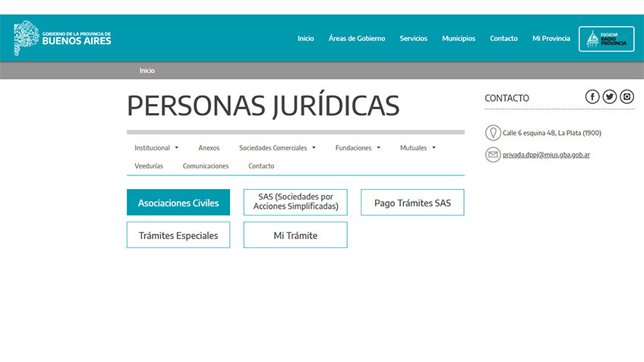Click the CONTACTO sidebar heading
Screen dimensions: 644x362
tap(507, 98)
